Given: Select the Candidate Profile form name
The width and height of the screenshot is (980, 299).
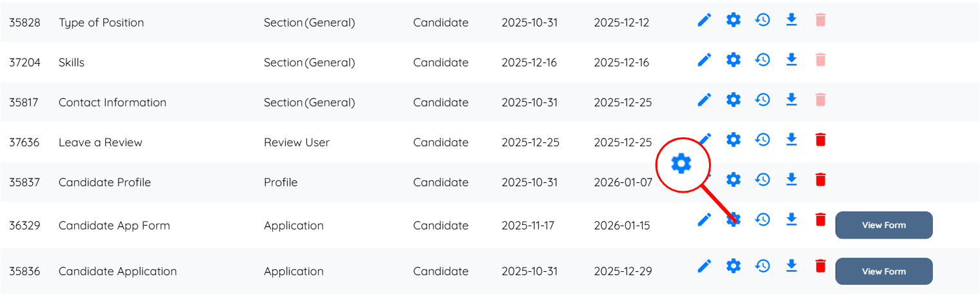Looking at the screenshot, I should pos(105,182).
